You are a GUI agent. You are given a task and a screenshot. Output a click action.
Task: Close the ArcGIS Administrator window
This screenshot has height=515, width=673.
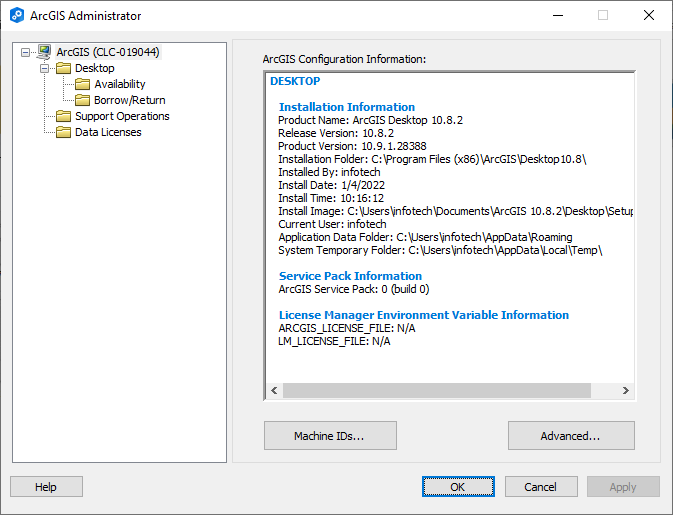[649, 15]
